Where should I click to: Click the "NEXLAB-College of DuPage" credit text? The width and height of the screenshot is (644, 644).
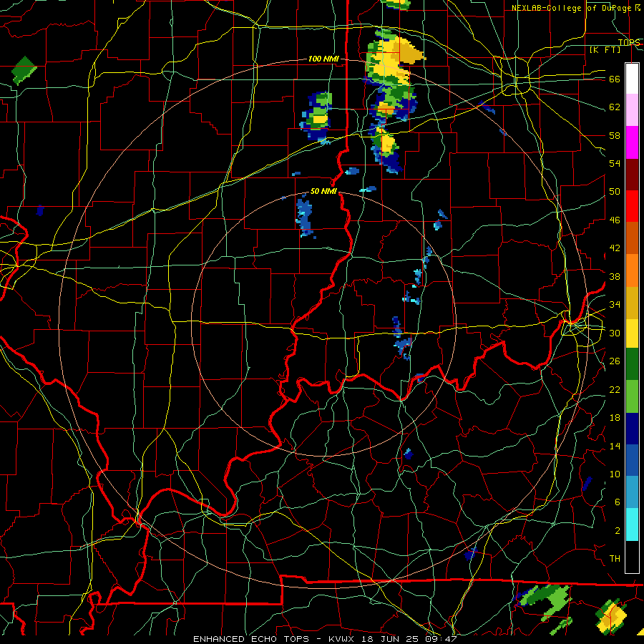click(571, 8)
